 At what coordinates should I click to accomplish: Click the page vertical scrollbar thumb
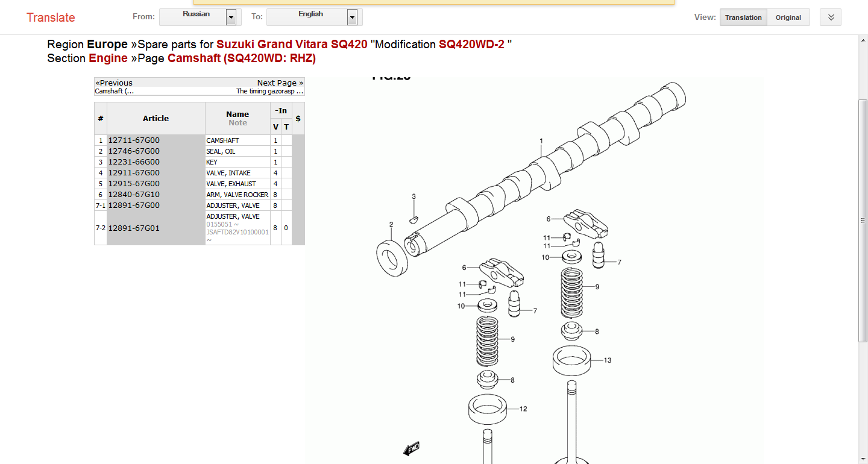point(863,221)
